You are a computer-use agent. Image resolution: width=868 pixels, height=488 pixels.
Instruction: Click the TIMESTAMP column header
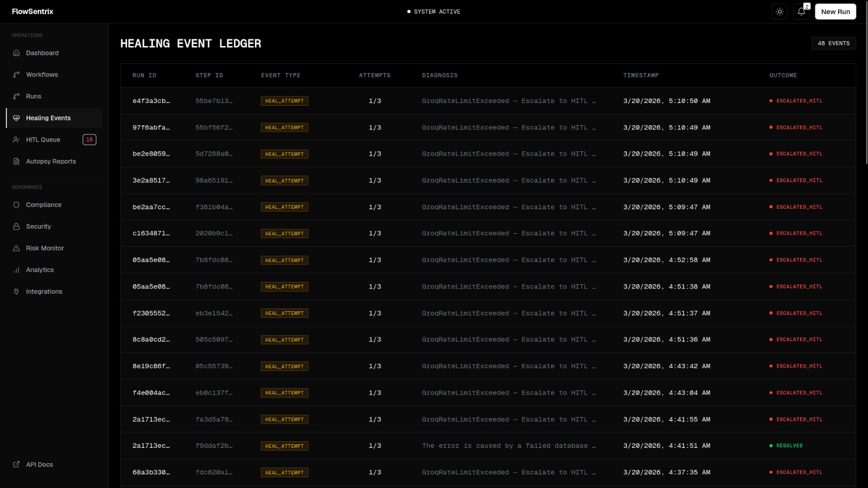[641, 75]
